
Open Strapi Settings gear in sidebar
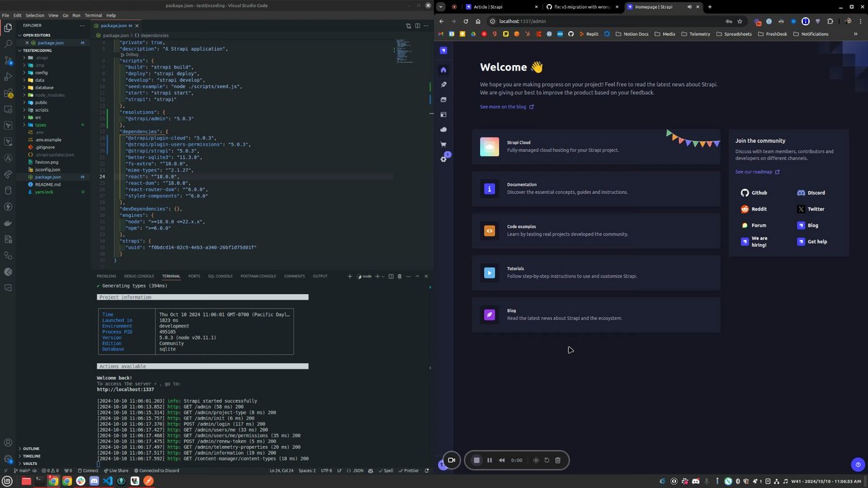tap(443, 159)
